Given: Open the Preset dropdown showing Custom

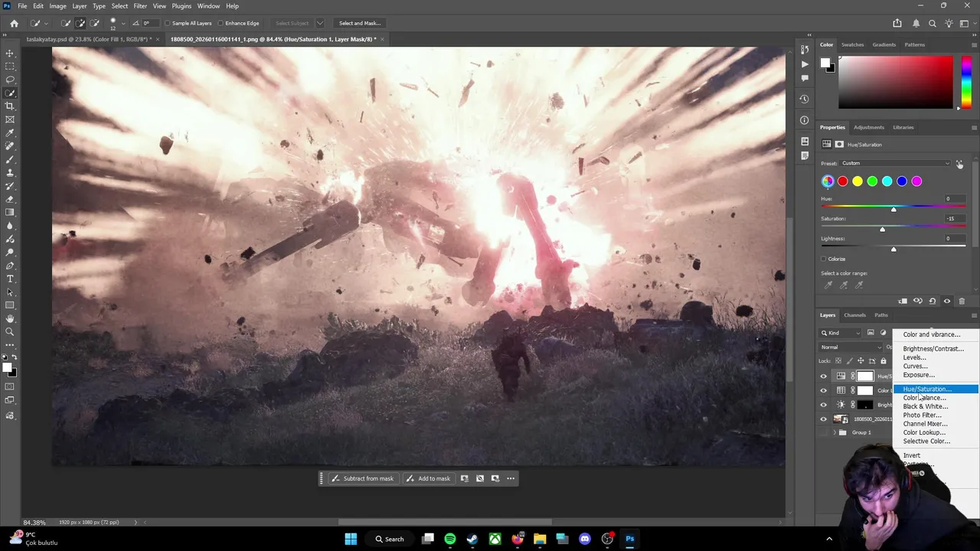Looking at the screenshot, I should click(x=896, y=163).
